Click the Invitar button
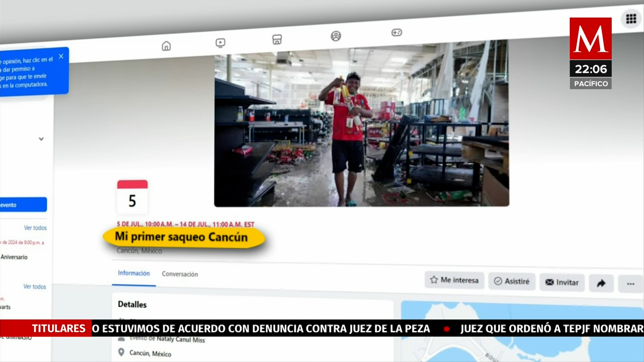This screenshot has height=362, width=644. click(x=562, y=283)
